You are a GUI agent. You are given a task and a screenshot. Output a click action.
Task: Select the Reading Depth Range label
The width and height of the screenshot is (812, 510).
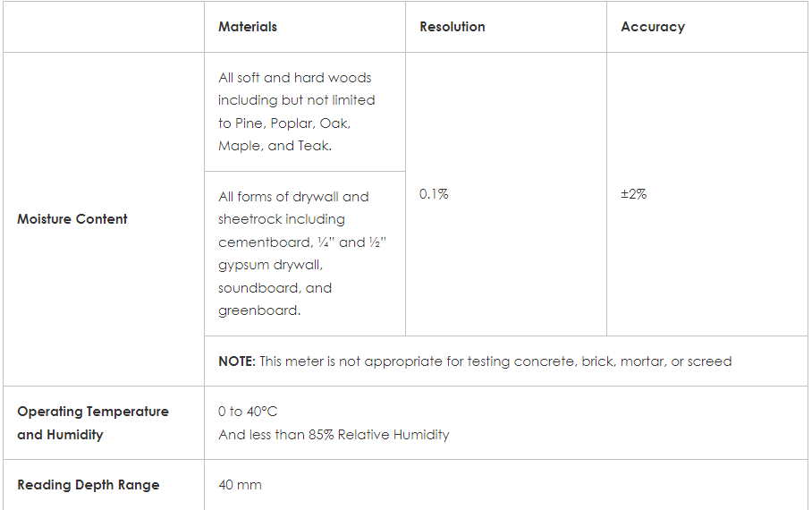pyautogui.click(x=89, y=485)
